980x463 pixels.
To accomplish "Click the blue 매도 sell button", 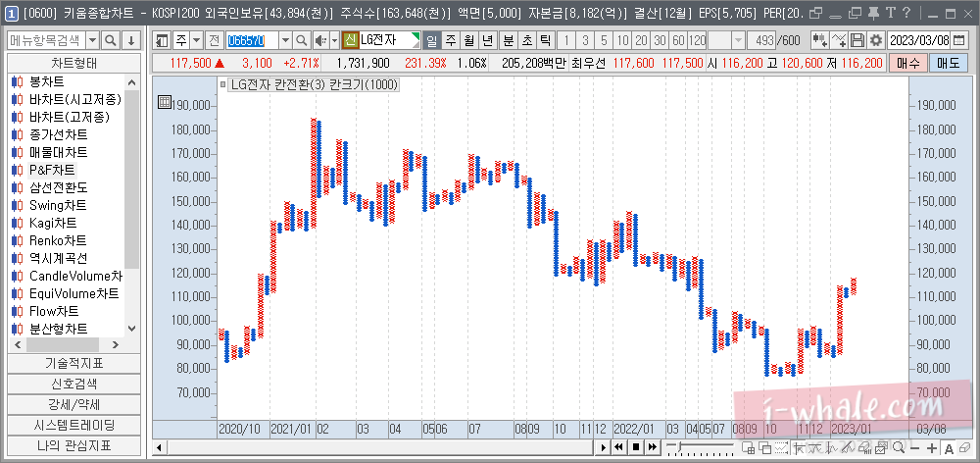I will [947, 63].
